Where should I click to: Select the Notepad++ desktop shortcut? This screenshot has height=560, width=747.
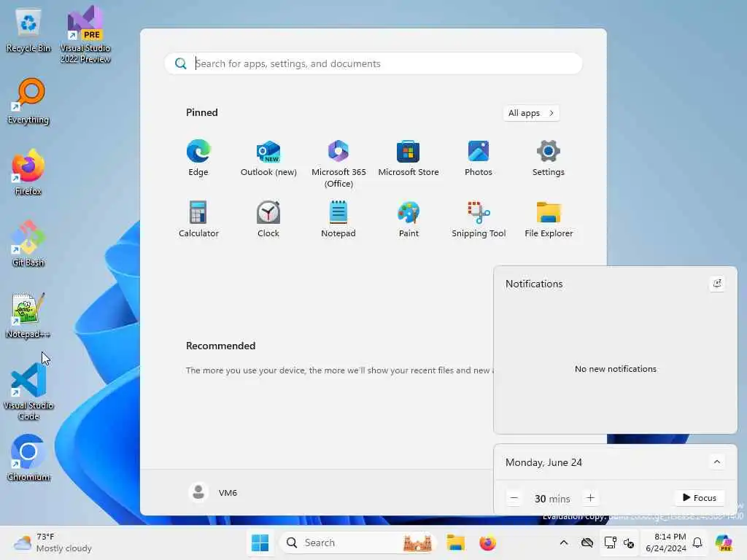pos(28,315)
